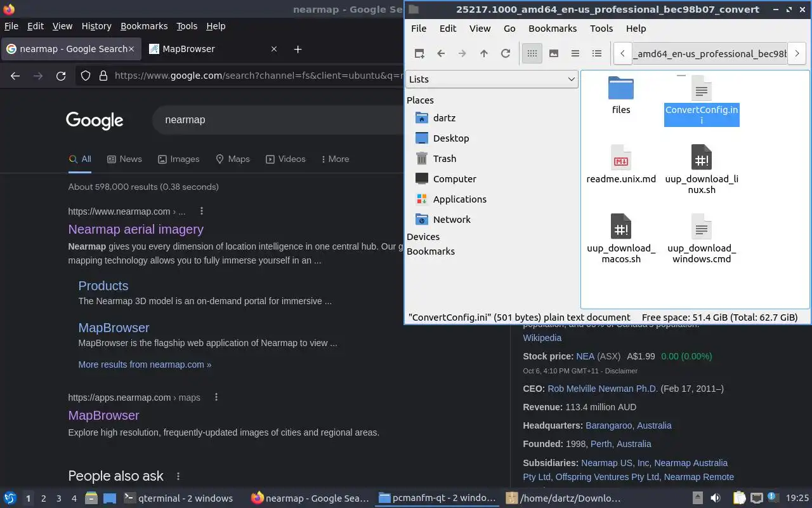This screenshot has width=812, height=508.
Task: Go up to parent folder in file manager
Action: point(484,53)
